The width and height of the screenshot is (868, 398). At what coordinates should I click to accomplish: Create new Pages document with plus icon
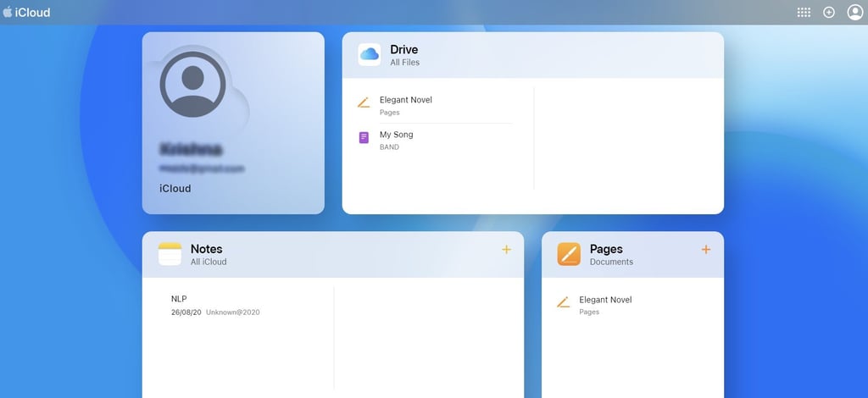tap(706, 249)
